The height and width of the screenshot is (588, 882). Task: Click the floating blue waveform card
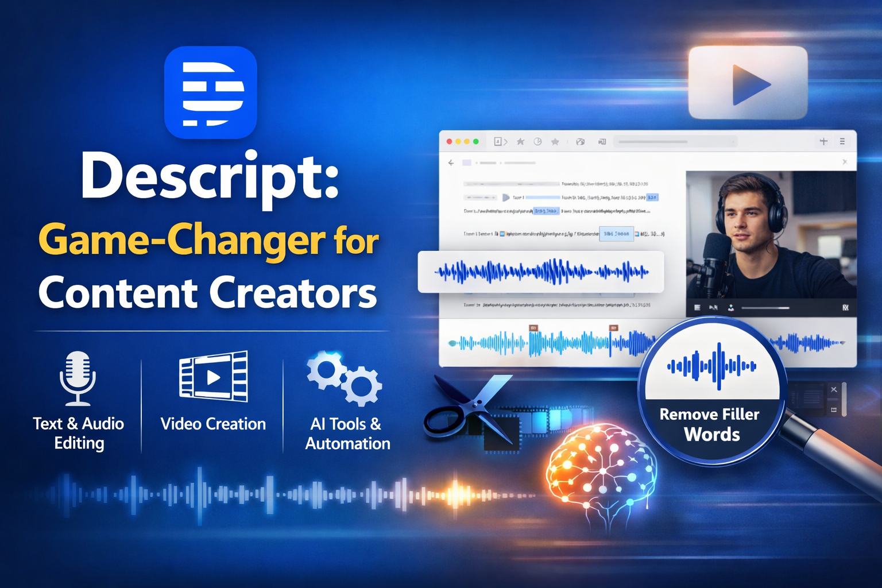click(541, 272)
